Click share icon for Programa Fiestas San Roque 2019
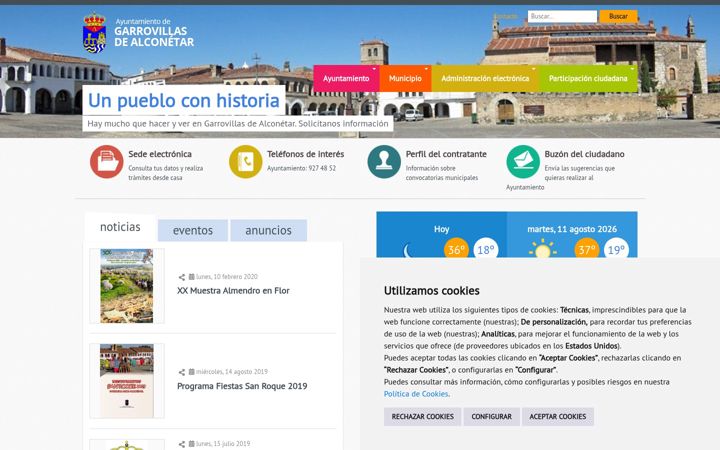Image resolution: width=720 pixels, height=450 pixels. click(182, 372)
